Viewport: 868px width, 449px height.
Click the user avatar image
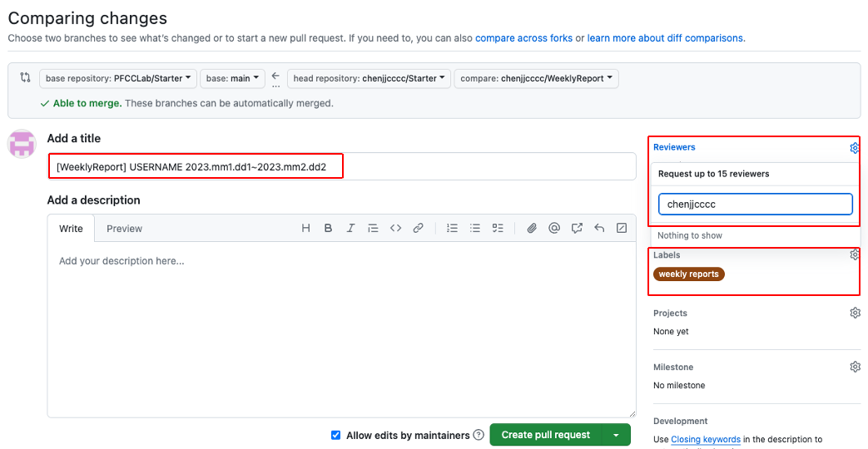[22, 144]
